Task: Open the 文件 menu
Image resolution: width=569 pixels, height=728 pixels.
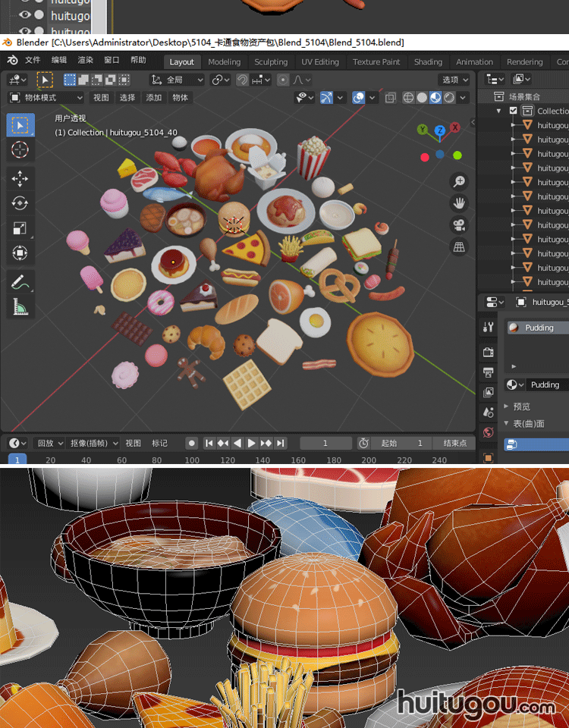Action: 33,60
